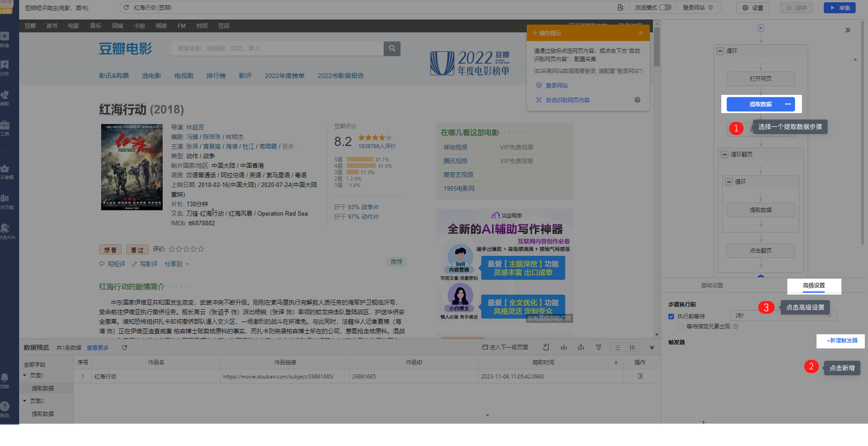Select 提取数据 under 页面1 in field tree
Viewport: 868px width, 446px height.
(43, 389)
